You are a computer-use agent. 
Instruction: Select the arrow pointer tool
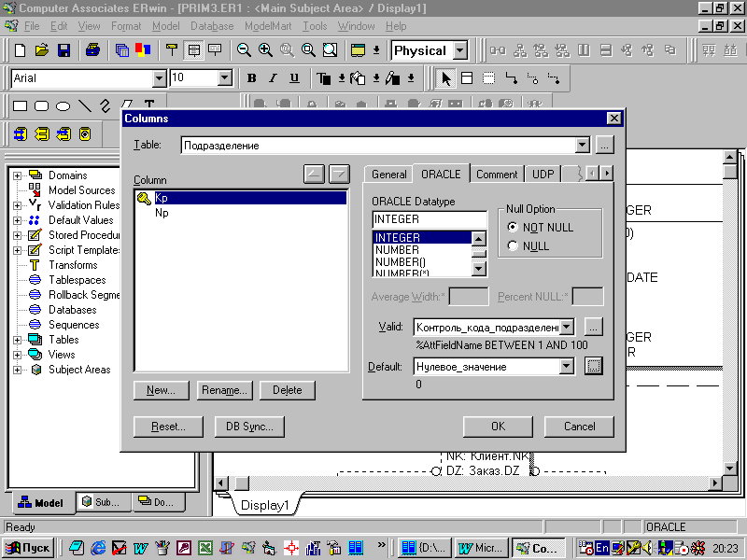point(446,78)
